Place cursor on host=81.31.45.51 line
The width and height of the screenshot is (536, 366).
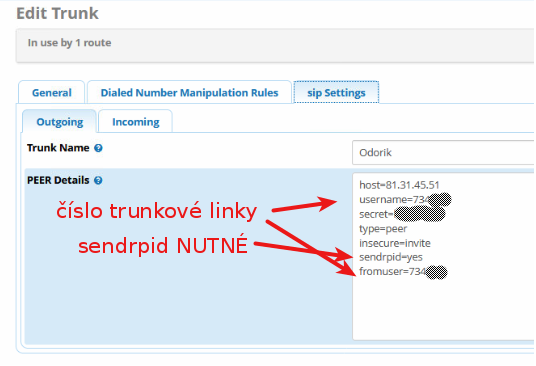pyautogui.click(x=399, y=185)
